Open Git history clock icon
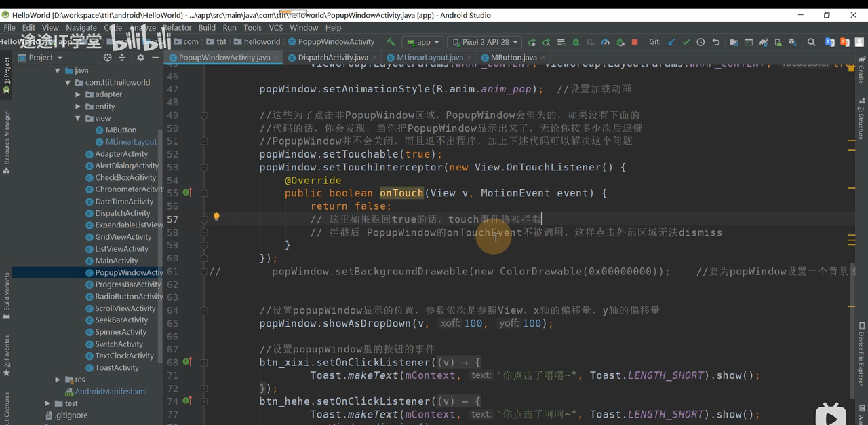Image resolution: width=868 pixels, height=425 pixels. 701,42
